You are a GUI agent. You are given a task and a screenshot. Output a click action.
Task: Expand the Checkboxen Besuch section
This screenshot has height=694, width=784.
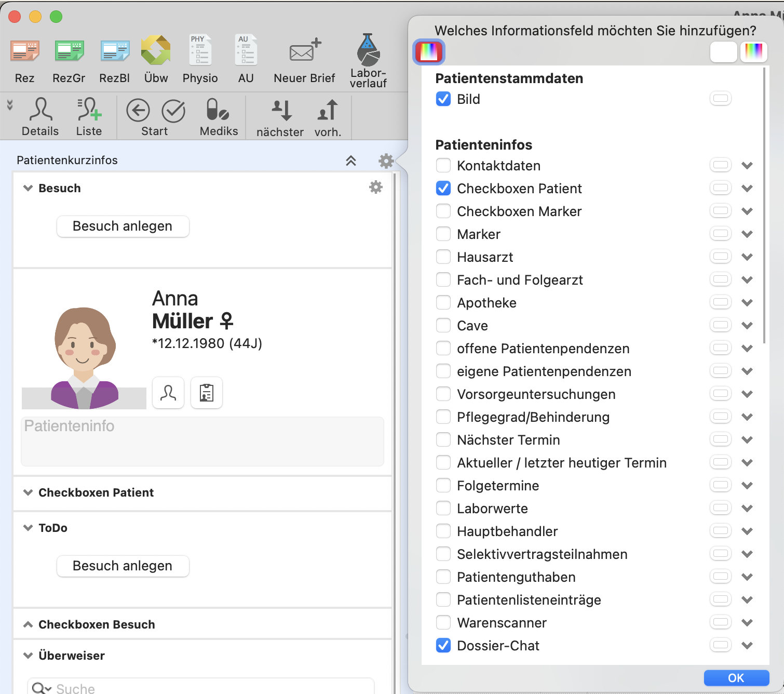pyautogui.click(x=28, y=624)
